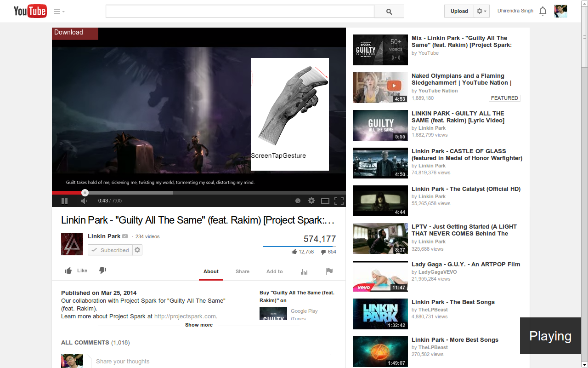Like the video with thumbs up
This screenshot has width=588, height=368.
pyautogui.click(x=76, y=270)
